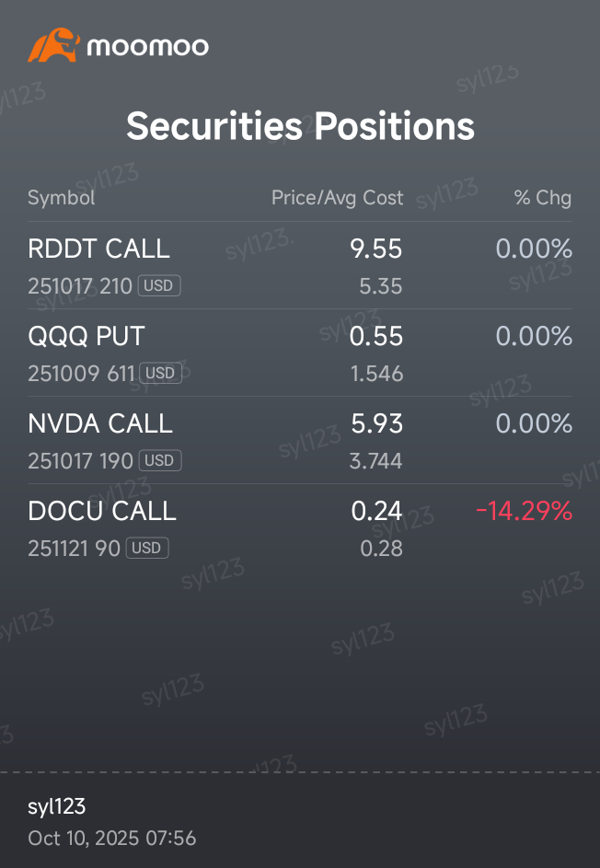Click the Symbol column header
The height and width of the screenshot is (868, 600).
point(62,198)
